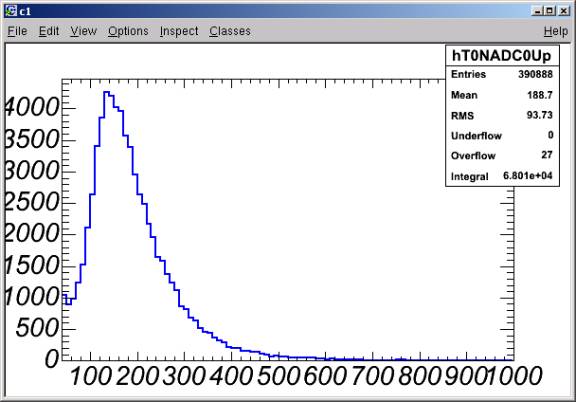This screenshot has width=576, height=402.
Task: Click the Entries row in stats box
Action: coord(502,74)
